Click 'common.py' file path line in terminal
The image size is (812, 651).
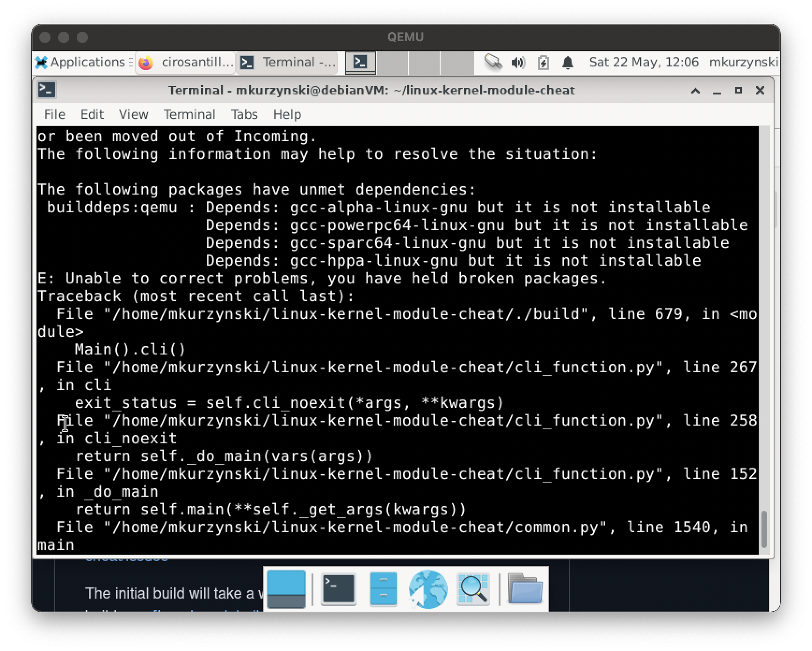[402, 527]
